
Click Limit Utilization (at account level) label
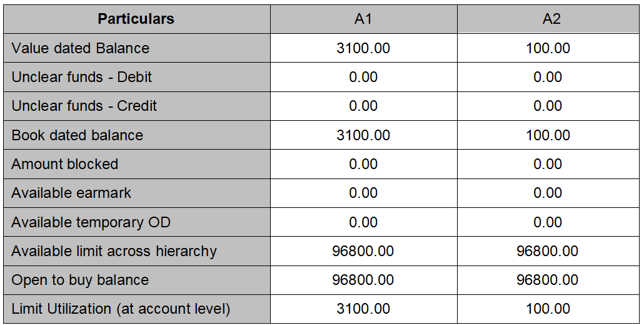coord(121,309)
